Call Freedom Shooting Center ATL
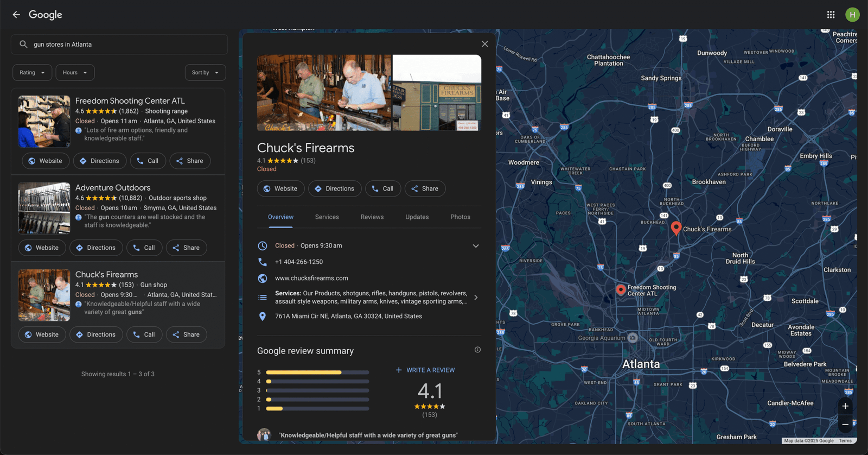The image size is (868, 455). [x=148, y=161]
